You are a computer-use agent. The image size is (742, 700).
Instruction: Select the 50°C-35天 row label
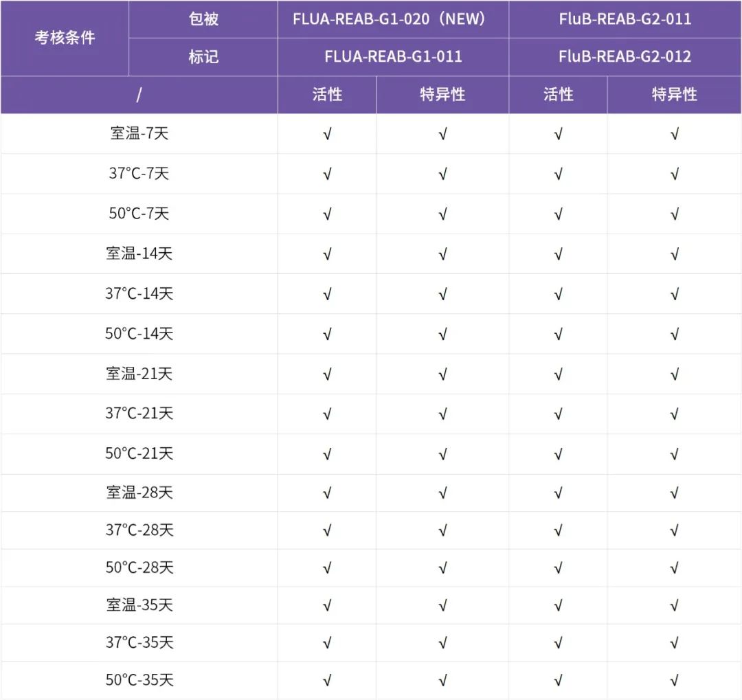pyautogui.click(x=139, y=680)
